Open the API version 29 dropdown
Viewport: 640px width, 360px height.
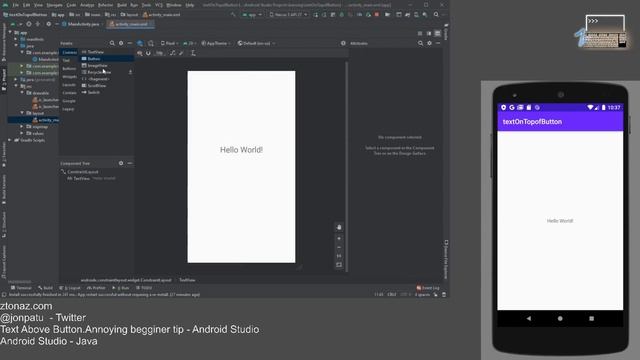189,43
